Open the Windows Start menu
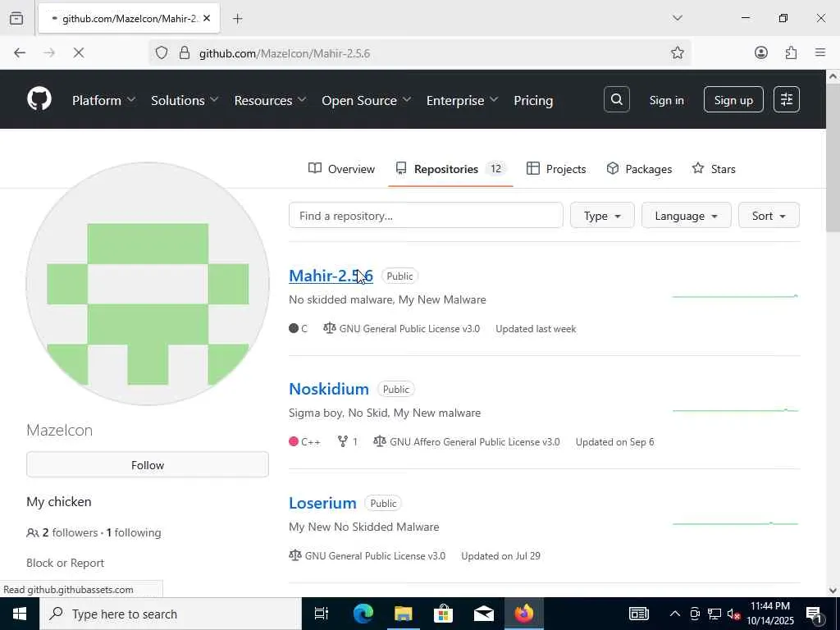Viewport: 840px width, 630px height. tap(20, 614)
